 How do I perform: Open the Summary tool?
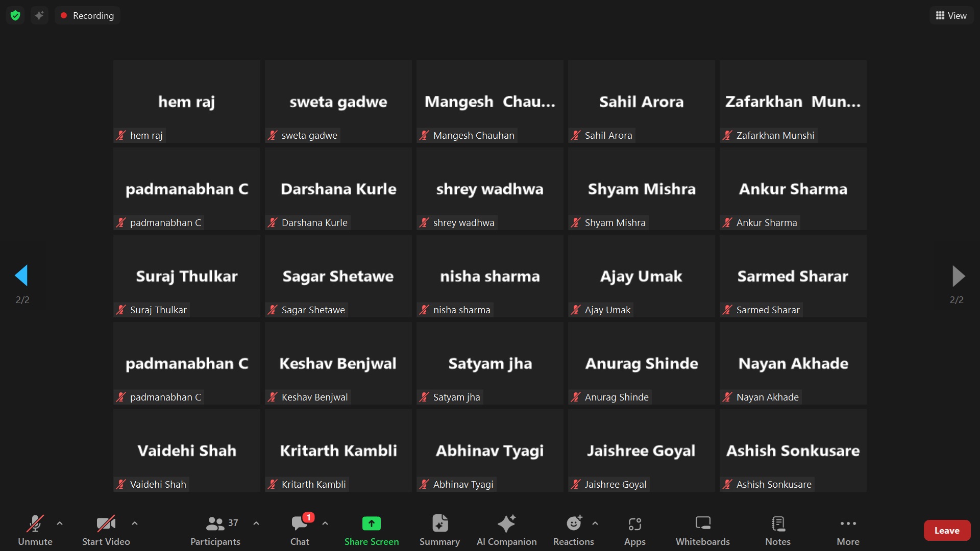pyautogui.click(x=439, y=530)
